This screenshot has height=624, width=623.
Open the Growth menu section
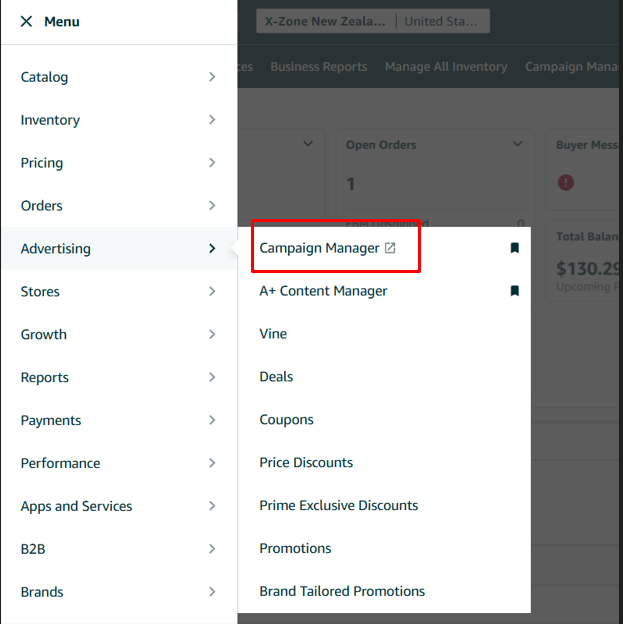point(44,335)
